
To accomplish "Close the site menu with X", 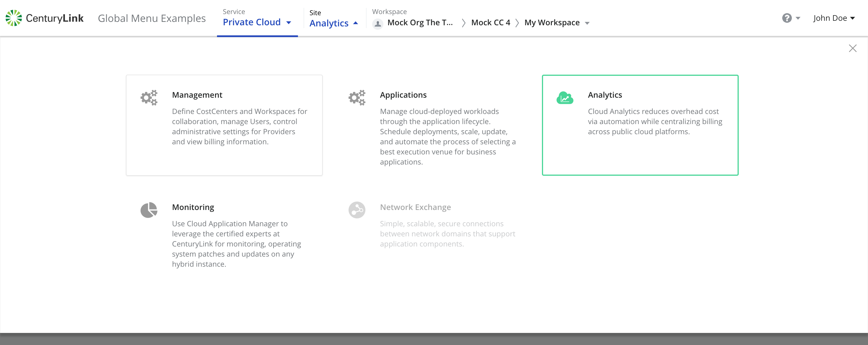I will pos(853,49).
